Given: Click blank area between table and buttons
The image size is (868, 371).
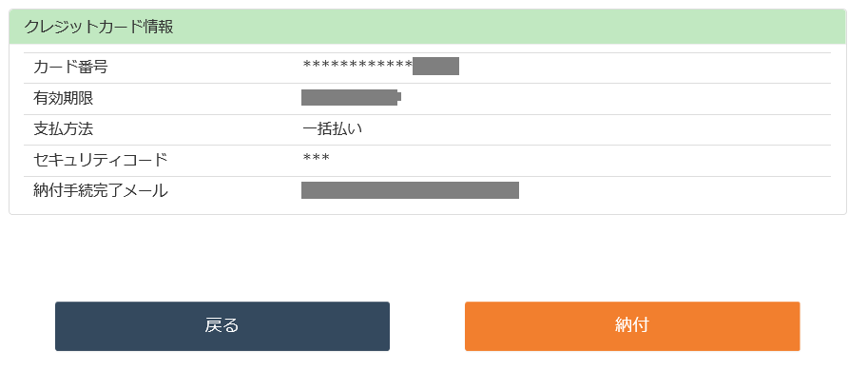Looking at the screenshot, I should coord(428,258).
